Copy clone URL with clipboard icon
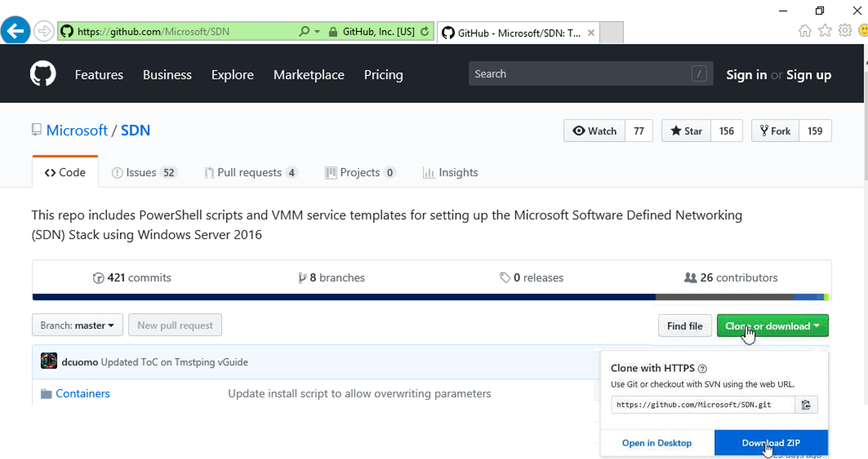868x459 pixels. pos(806,405)
